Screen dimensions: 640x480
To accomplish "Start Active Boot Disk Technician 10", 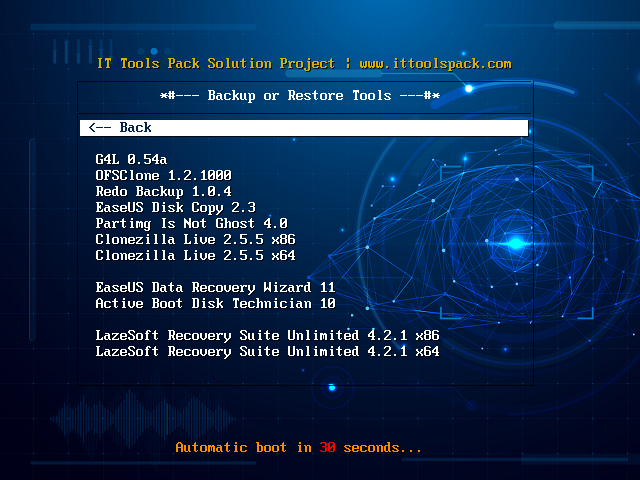I will click(215, 303).
